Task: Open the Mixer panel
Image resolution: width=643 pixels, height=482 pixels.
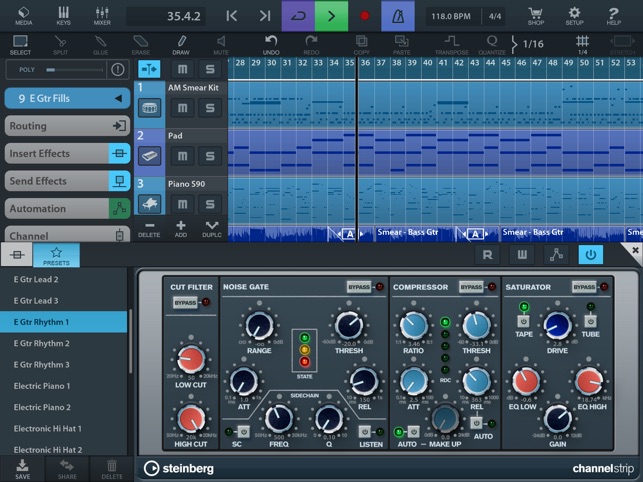Action: (x=102, y=15)
